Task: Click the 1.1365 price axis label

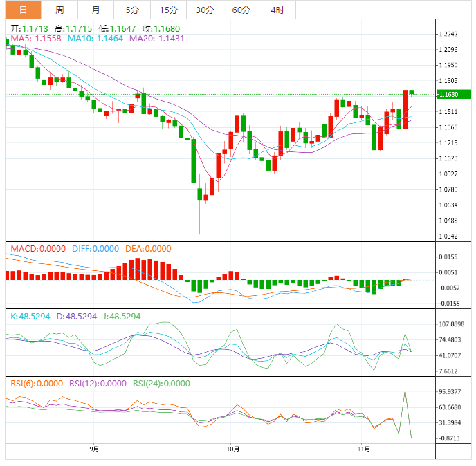Action: 448,127
